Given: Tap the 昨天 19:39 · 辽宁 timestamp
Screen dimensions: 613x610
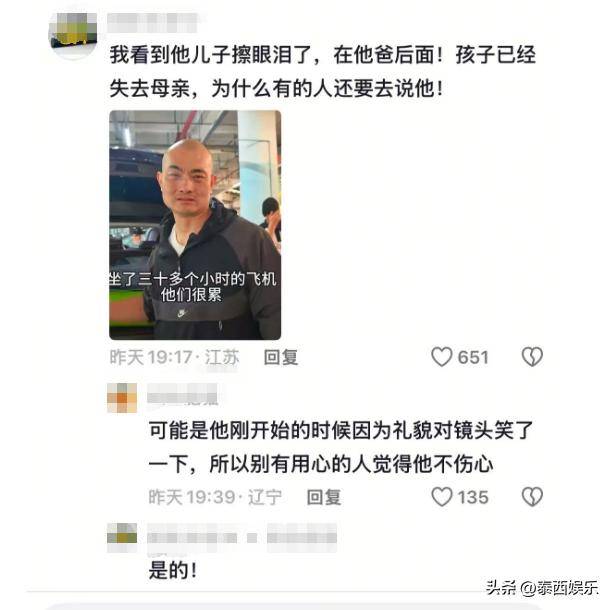Looking at the screenshot, I should tap(215, 497).
